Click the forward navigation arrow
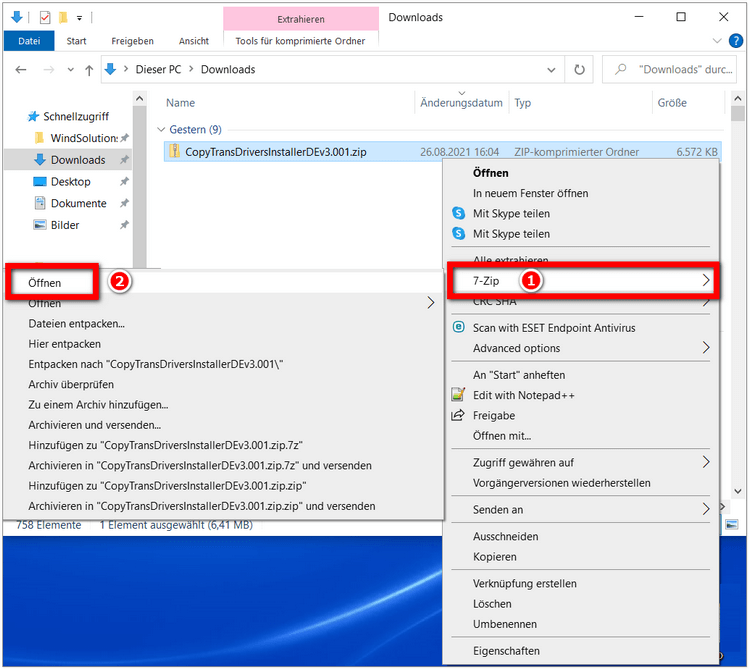The height and width of the screenshot is (670, 750). click(48, 70)
